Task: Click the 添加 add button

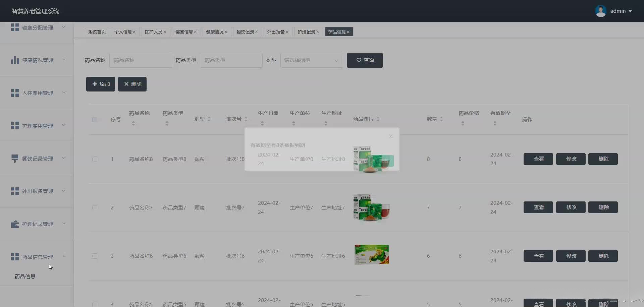Action: (x=100, y=84)
